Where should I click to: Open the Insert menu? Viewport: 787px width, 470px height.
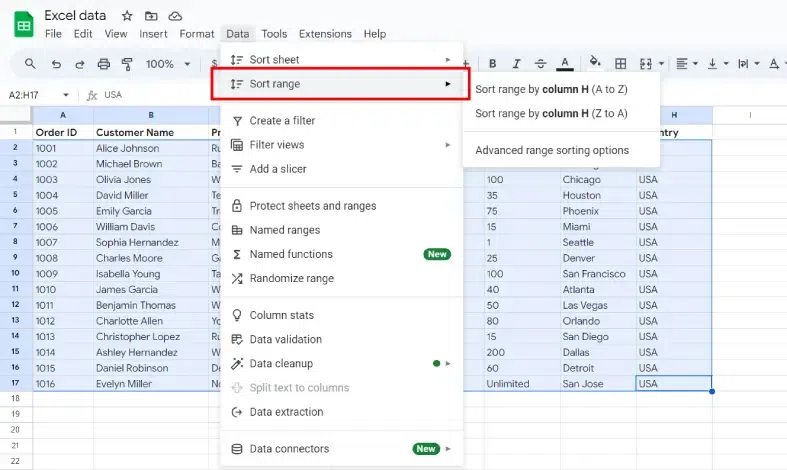point(153,34)
